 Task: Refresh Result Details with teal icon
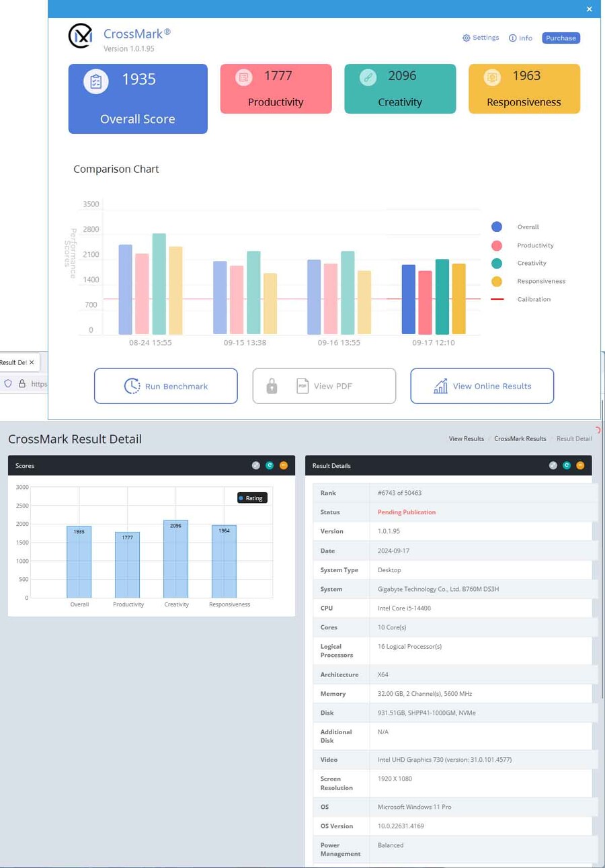(x=567, y=465)
